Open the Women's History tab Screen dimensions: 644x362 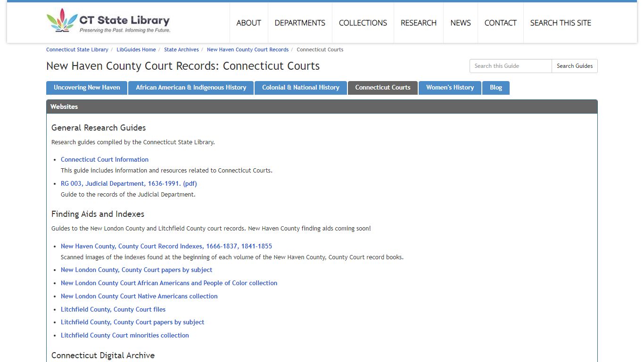click(x=450, y=88)
